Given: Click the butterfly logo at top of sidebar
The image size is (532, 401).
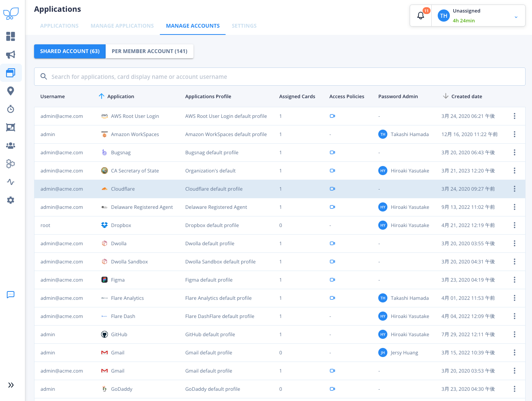Looking at the screenshot, I should [11, 14].
